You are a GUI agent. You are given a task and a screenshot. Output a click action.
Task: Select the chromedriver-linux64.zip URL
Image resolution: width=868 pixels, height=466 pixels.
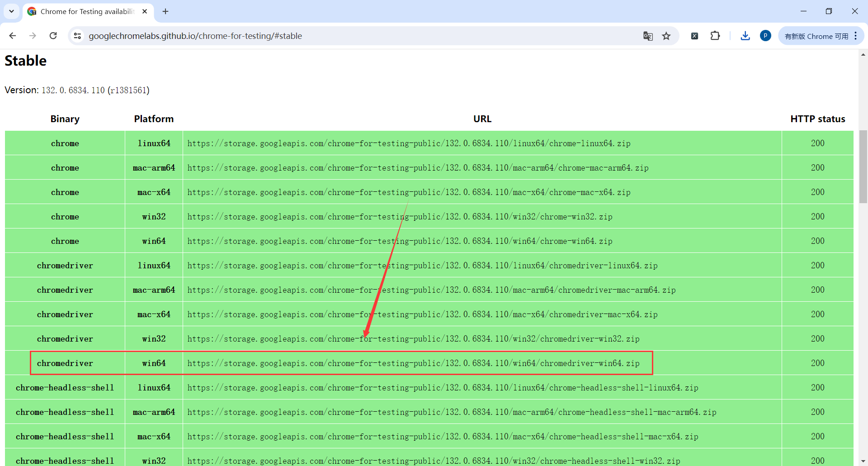pyautogui.click(x=423, y=266)
